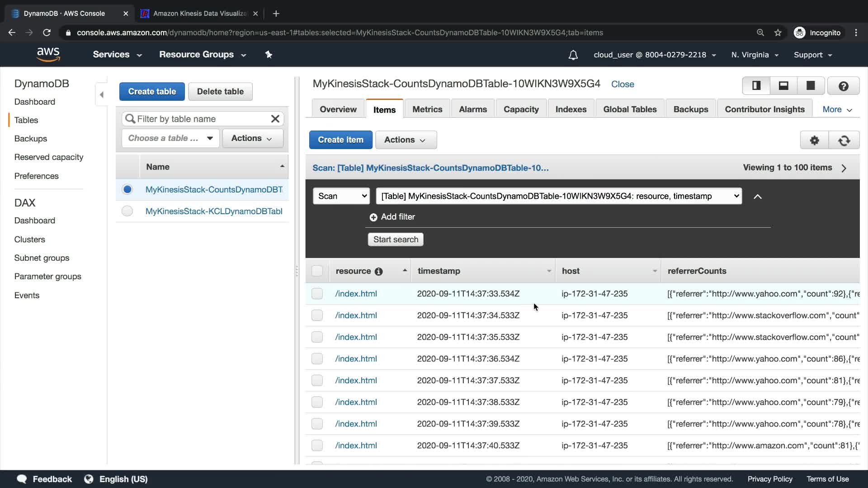The image size is (868, 488).
Task: Open the AWS notifications bell
Action: coord(573,55)
